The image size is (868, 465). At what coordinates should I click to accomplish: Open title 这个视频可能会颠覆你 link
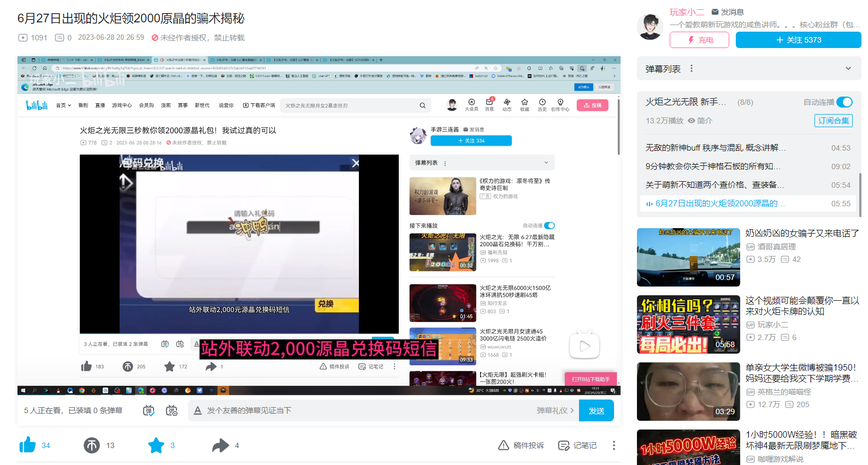pyautogui.click(x=802, y=306)
